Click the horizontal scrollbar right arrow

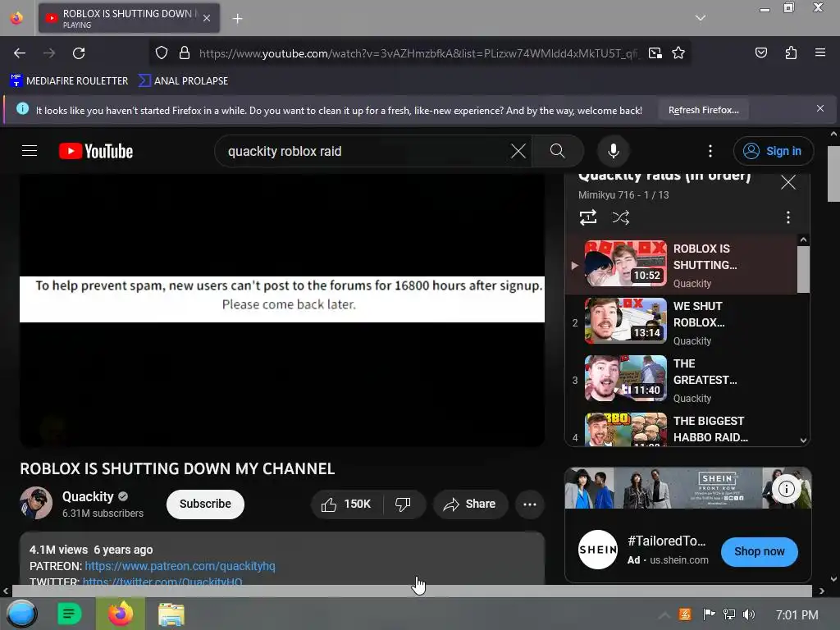(821, 591)
